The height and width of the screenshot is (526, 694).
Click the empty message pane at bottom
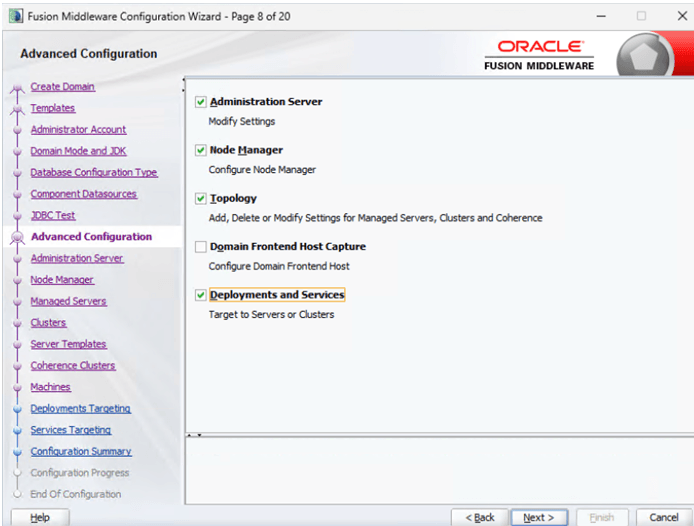(440, 470)
